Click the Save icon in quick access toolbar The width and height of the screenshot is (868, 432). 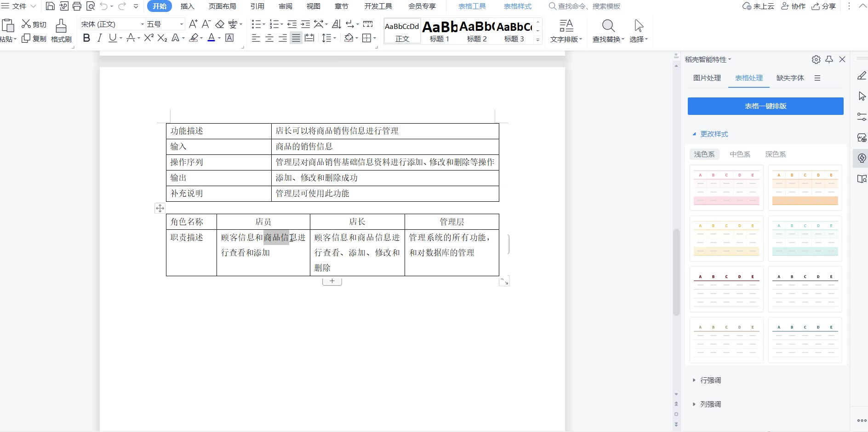[x=51, y=6]
